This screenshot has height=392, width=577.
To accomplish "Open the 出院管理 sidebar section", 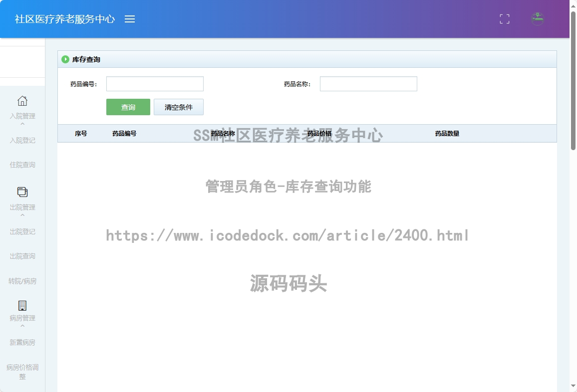I will 22,207.
